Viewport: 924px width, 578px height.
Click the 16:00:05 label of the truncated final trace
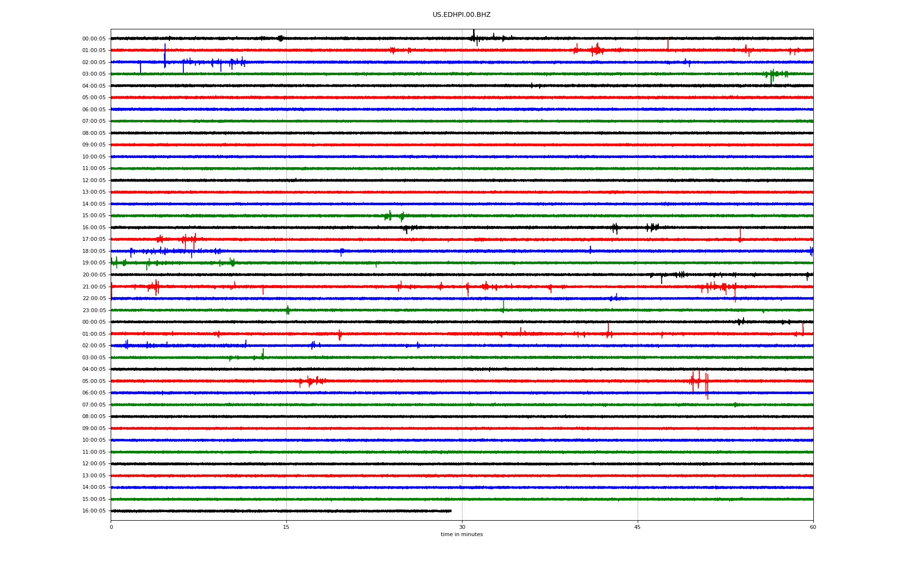tap(94, 511)
